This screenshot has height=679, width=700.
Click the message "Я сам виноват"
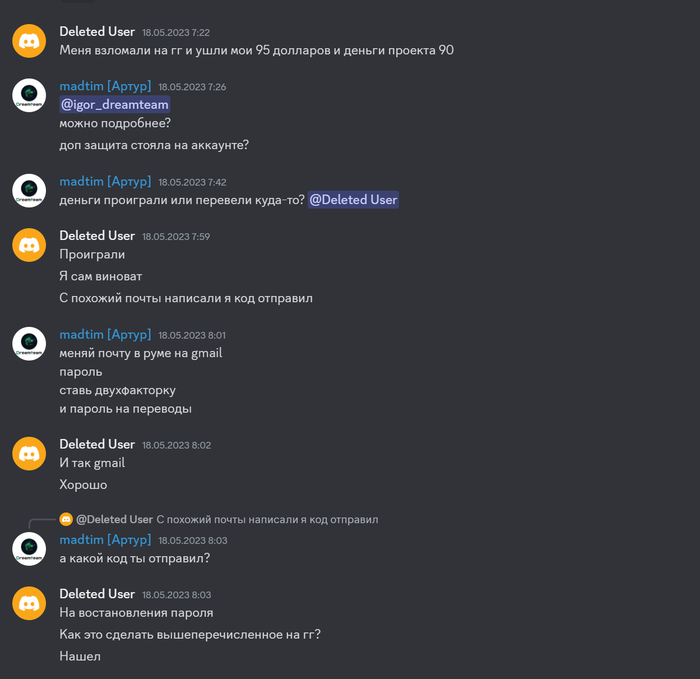tap(101, 276)
